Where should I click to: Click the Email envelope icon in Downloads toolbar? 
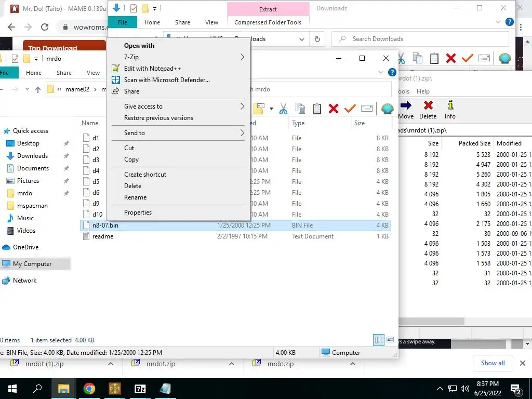[484, 58]
